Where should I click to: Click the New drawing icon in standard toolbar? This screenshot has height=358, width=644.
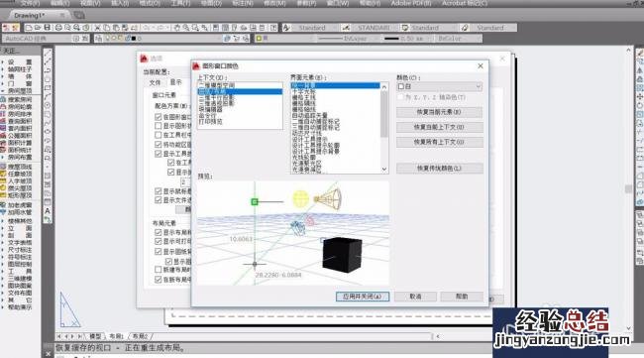pyautogui.click(x=29, y=28)
